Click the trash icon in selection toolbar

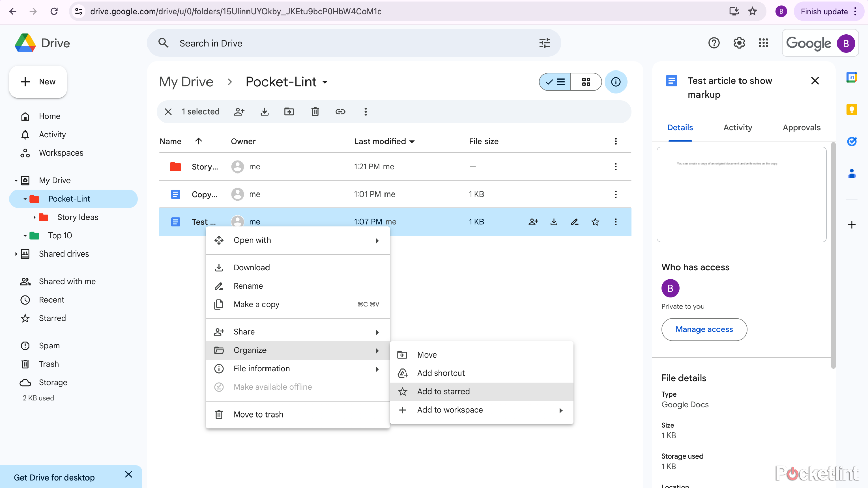click(315, 111)
